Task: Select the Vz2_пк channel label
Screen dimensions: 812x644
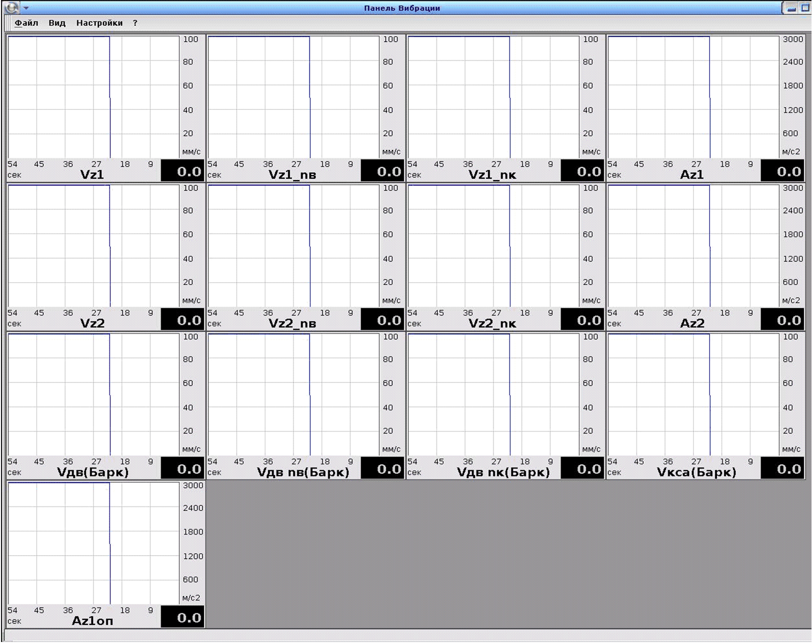Action: 492,323
